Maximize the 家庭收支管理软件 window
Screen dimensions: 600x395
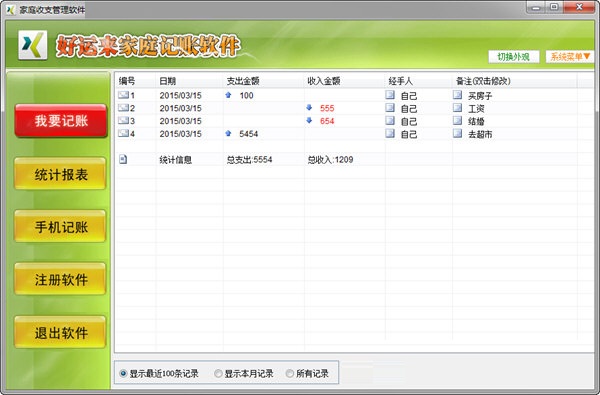tap(554, 7)
